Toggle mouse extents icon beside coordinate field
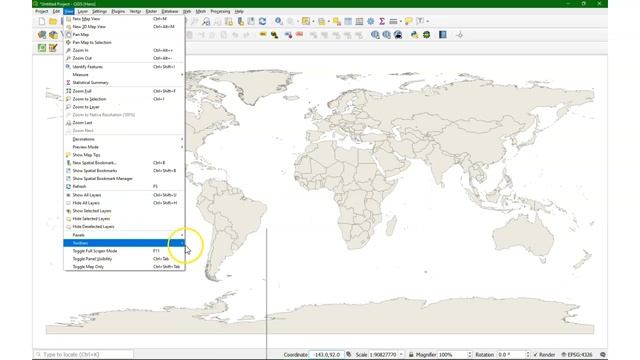 pos(349,354)
